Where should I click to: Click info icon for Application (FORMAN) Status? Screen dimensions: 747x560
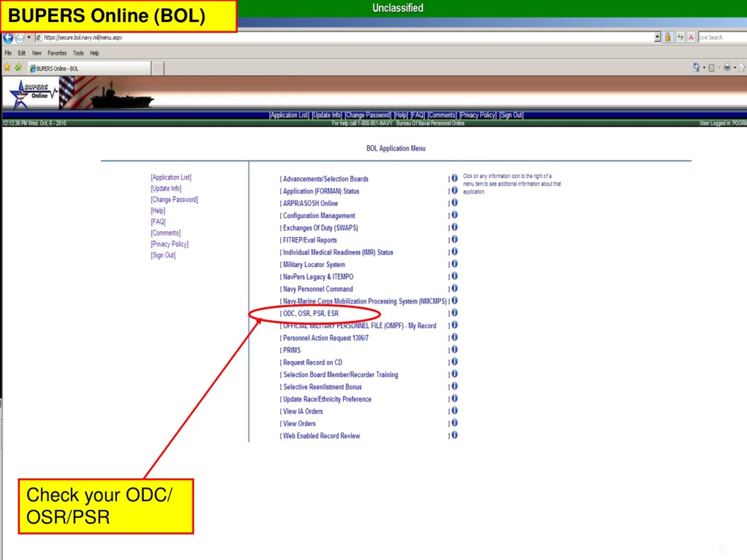455,190
